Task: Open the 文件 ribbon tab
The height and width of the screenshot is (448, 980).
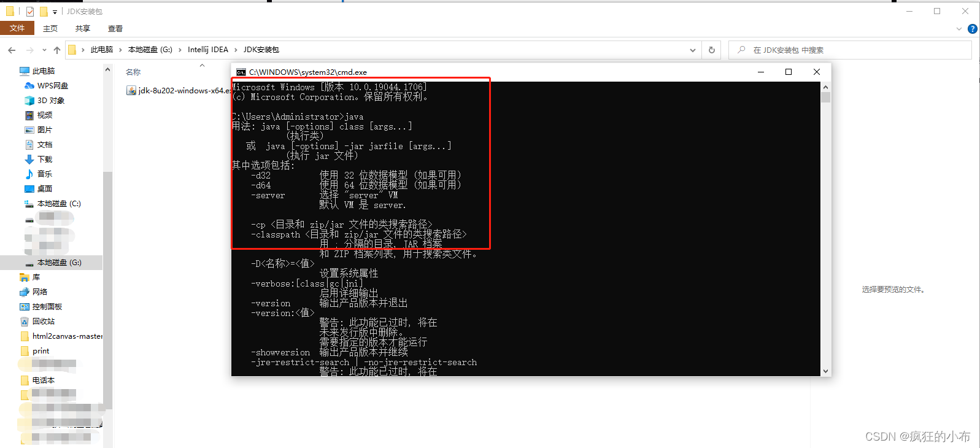Action: 17,28
